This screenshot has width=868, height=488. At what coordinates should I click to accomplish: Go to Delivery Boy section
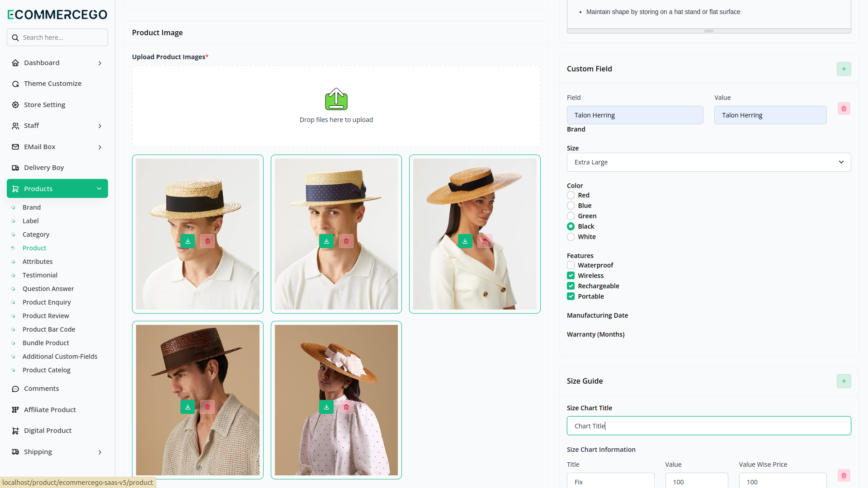pyautogui.click(x=44, y=168)
